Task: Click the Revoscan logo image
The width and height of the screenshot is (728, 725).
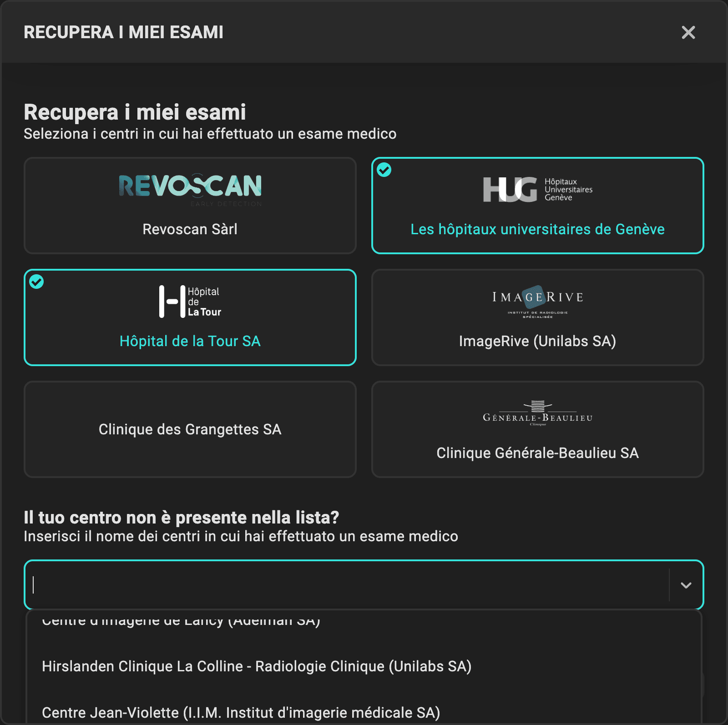Action: 190,190
